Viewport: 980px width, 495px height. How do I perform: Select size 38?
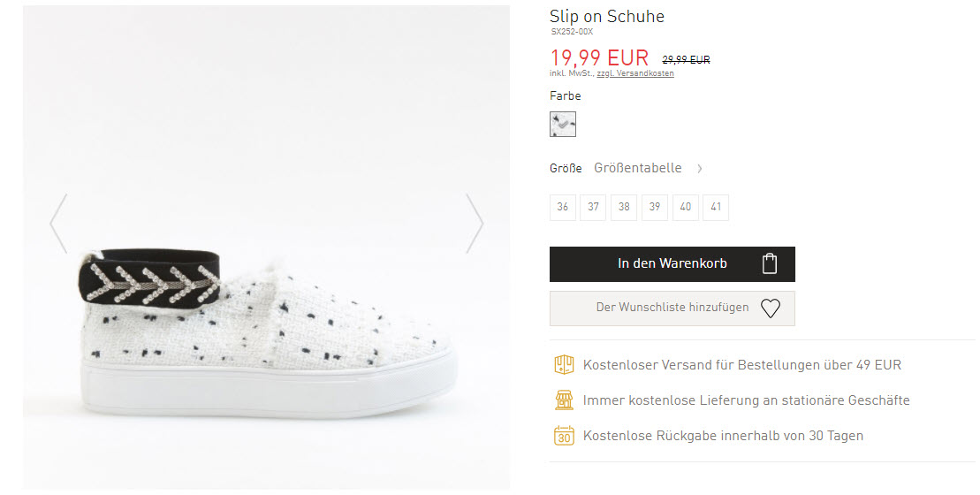(624, 207)
